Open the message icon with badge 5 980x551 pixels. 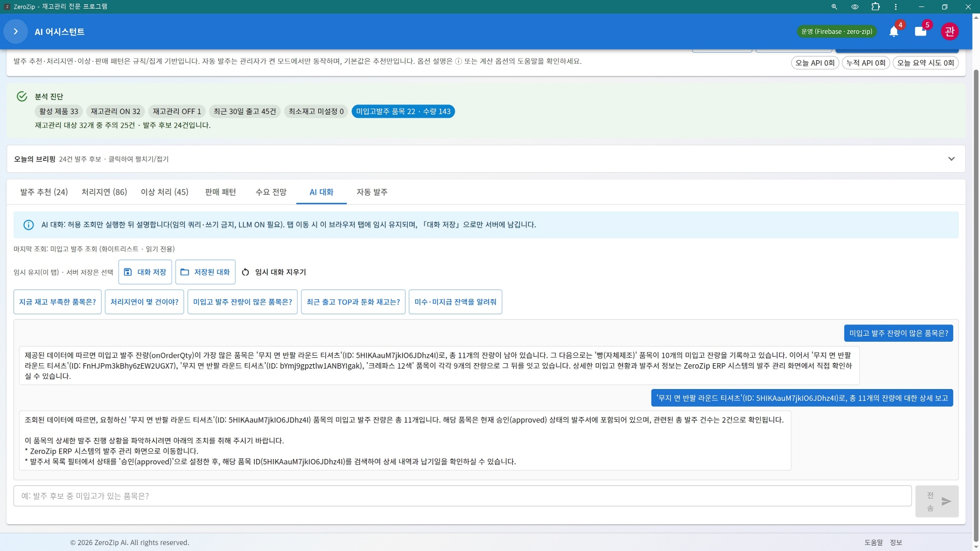921,32
